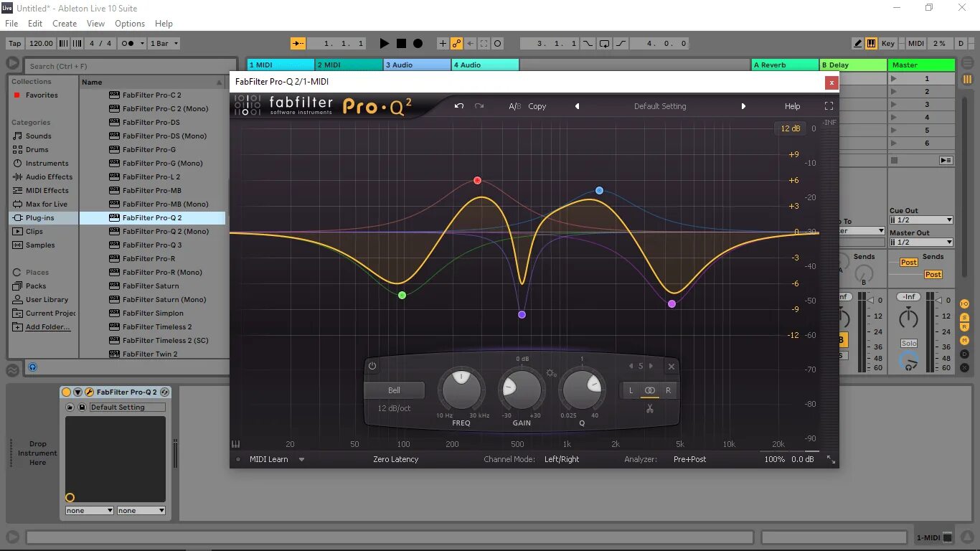The width and height of the screenshot is (980, 551).
Task: Open Zero Latency processing mode menu
Action: point(395,459)
